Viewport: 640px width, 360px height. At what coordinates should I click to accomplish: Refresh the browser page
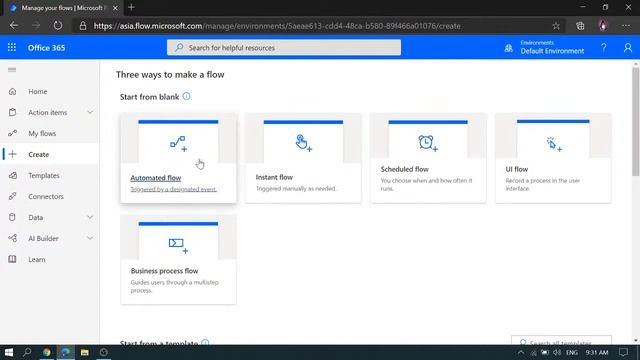58,26
